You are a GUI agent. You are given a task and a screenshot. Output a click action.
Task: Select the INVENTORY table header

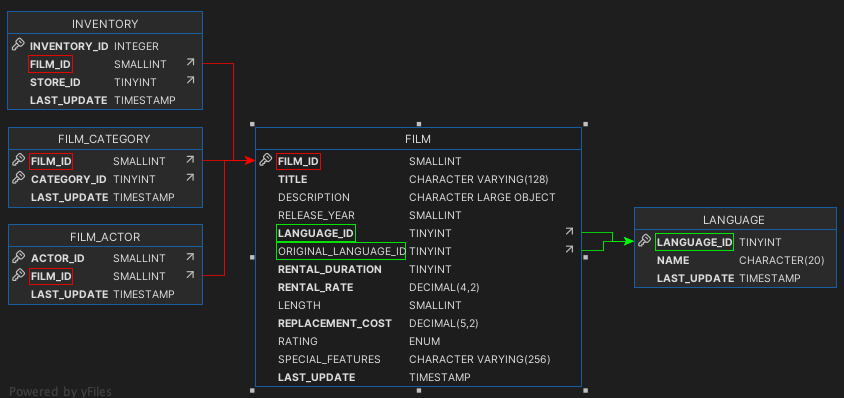tap(105, 24)
